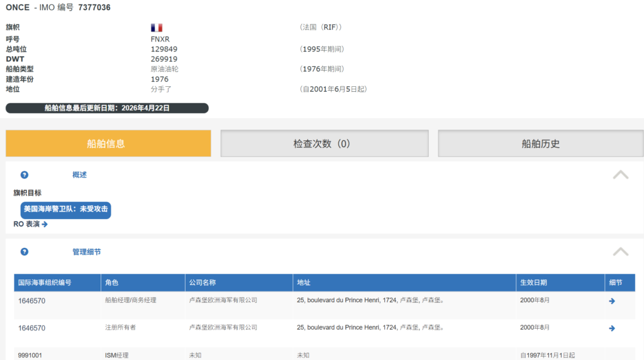Open details arrow for 注册所有者 row

[x=612, y=328]
